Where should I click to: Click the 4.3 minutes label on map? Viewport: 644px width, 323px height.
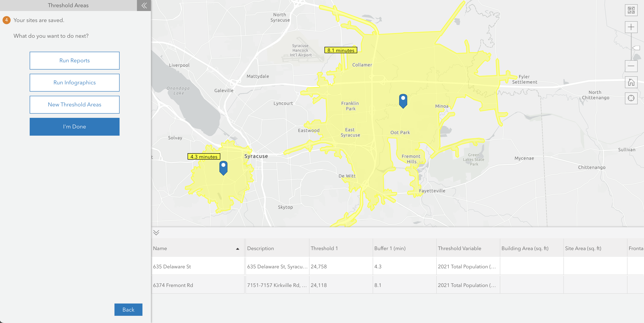[x=204, y=157]
